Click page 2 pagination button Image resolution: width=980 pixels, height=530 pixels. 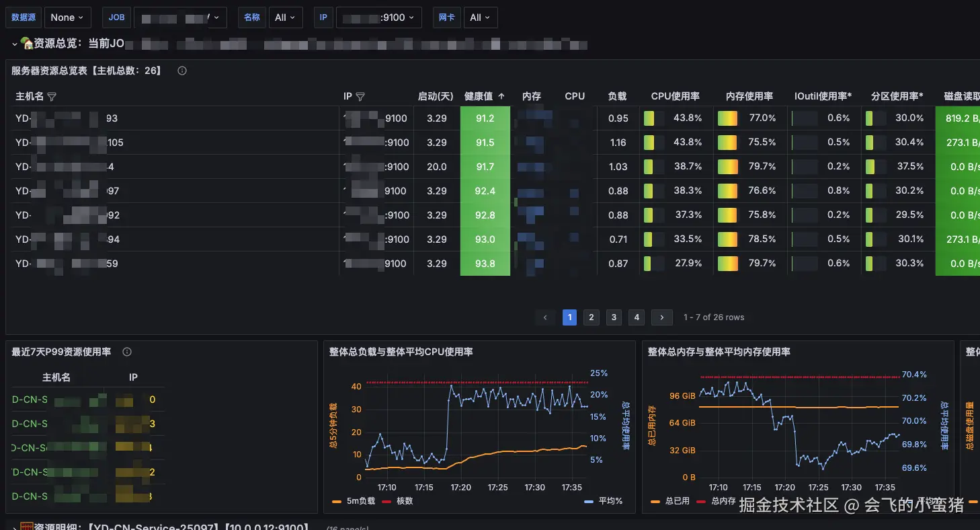[591, 317]
